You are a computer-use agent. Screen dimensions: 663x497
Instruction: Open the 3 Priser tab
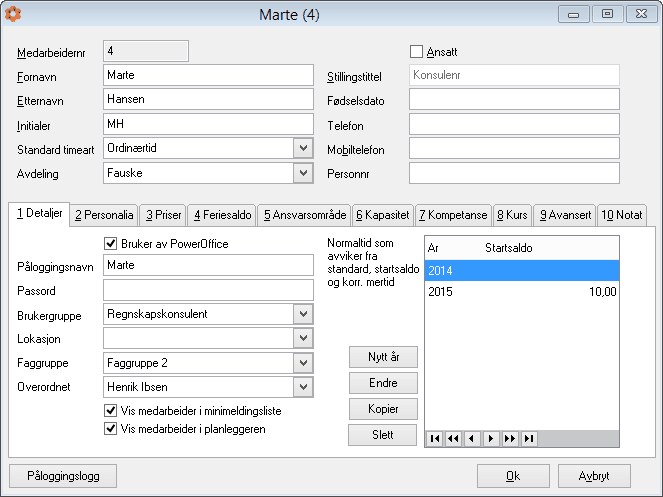point(163,215)
